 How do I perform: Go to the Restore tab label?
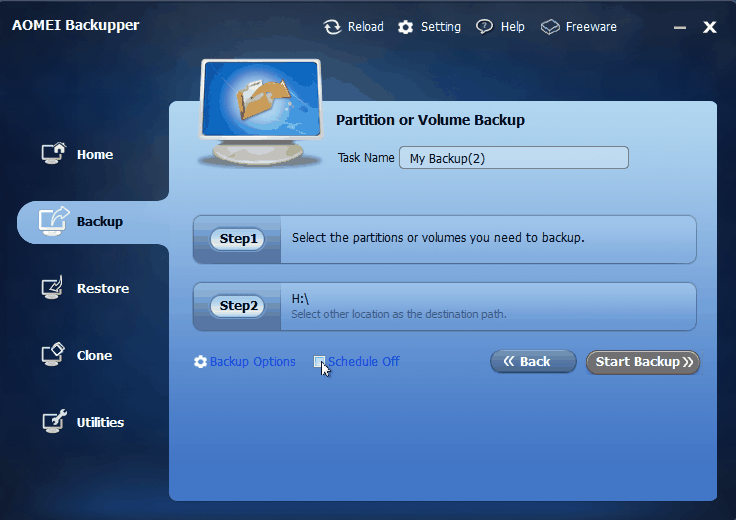103,289
